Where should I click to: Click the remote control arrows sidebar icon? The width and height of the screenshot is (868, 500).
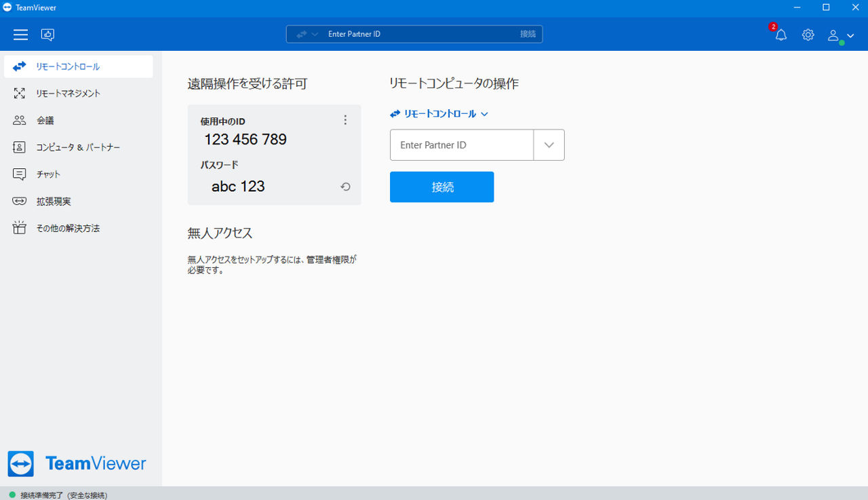(x=19, y=66)
